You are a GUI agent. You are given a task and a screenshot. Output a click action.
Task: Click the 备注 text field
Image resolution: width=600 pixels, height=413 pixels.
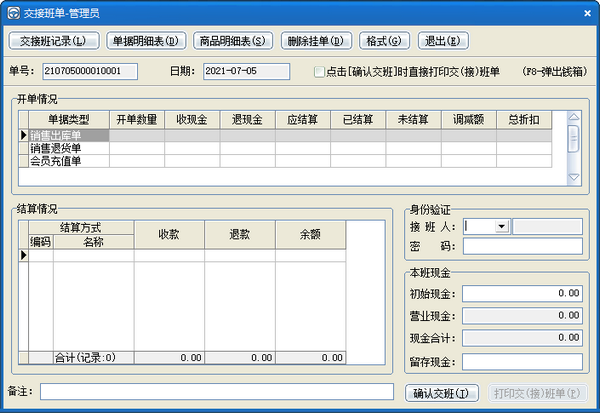pyautogui.click(x=216, y=391)
